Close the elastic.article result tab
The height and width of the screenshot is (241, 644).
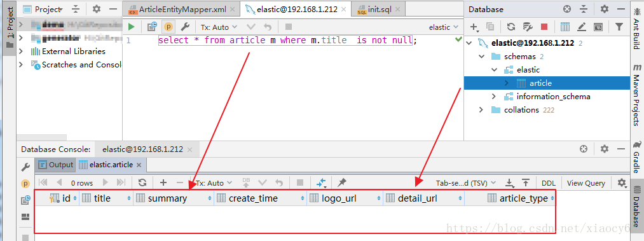click(139, 165)
